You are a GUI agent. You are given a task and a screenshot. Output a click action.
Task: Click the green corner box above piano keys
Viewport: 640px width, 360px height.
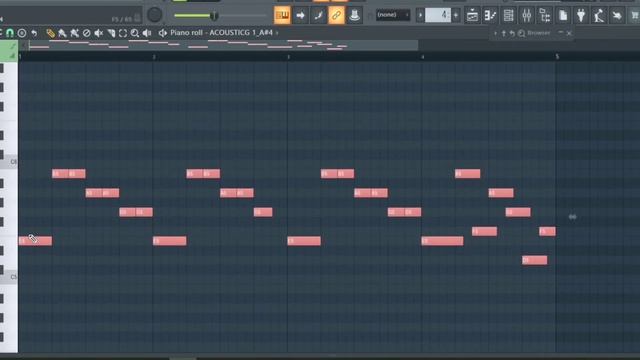point(9,51)
